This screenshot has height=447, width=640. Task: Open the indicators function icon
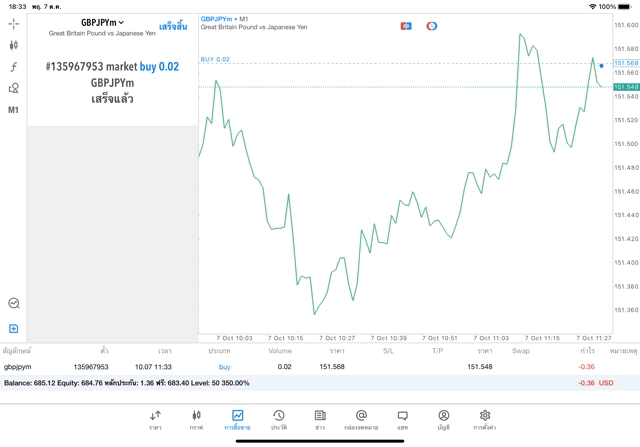tap(13, 67)
